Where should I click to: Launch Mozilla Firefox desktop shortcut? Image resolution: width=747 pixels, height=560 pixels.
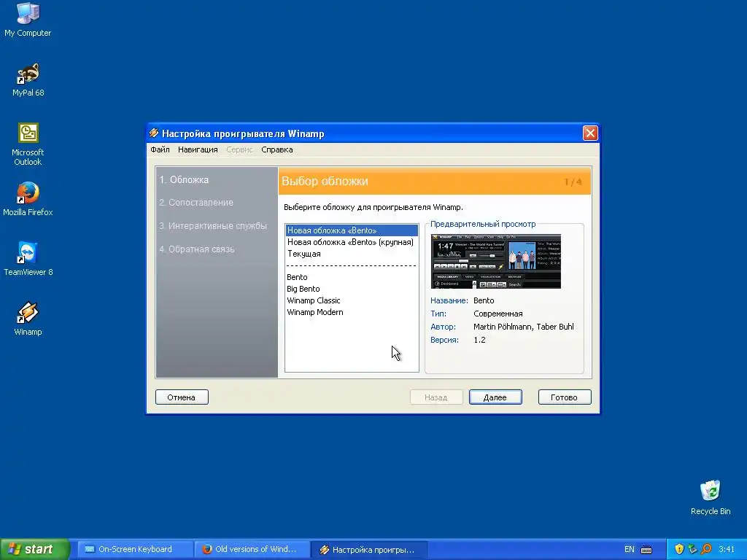(28, 199)
